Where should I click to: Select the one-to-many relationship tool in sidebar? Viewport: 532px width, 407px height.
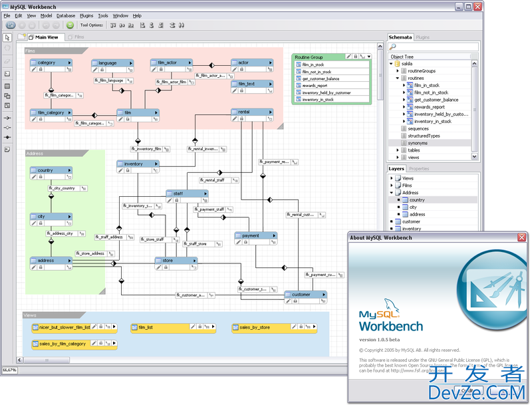tap(7, 118)
